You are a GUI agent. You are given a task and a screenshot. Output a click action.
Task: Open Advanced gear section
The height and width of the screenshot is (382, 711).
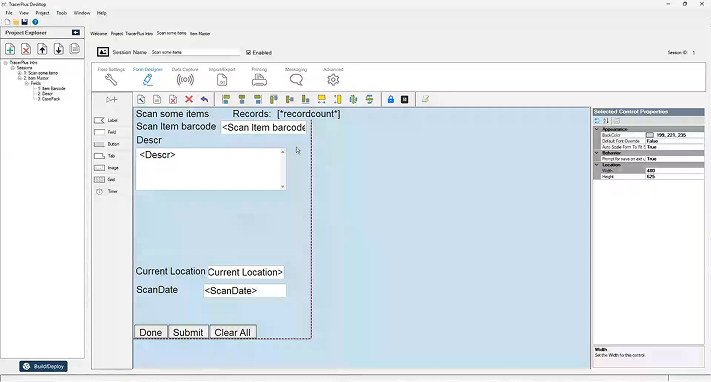tap(333, 77)
